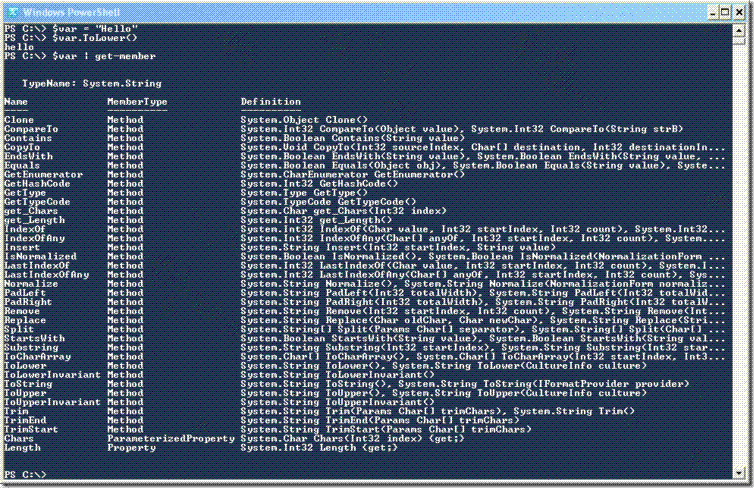The height and width of the screenshot is (488, 754).
Task: Click the 'ToString' member name
Action: pos(28,384)
